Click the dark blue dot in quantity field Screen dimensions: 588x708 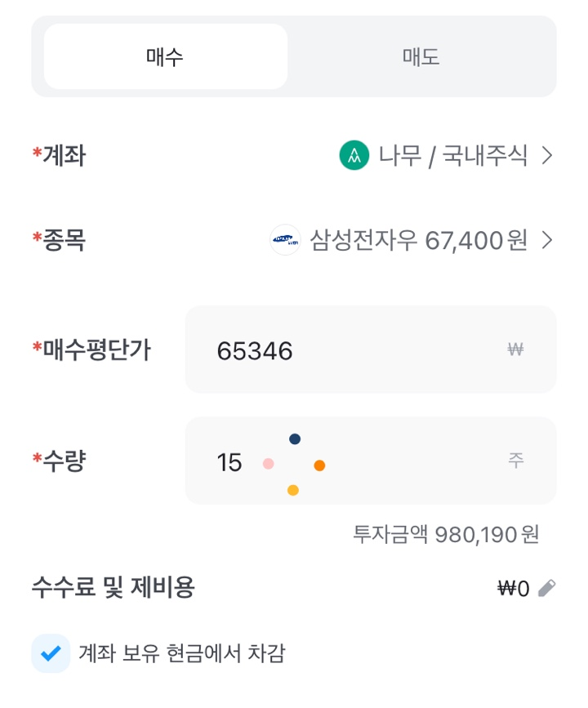(x=295, y=439)
